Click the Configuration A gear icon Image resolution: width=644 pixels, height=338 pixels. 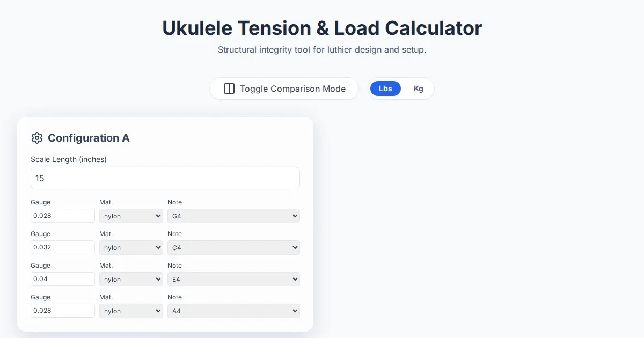(37, 138)
